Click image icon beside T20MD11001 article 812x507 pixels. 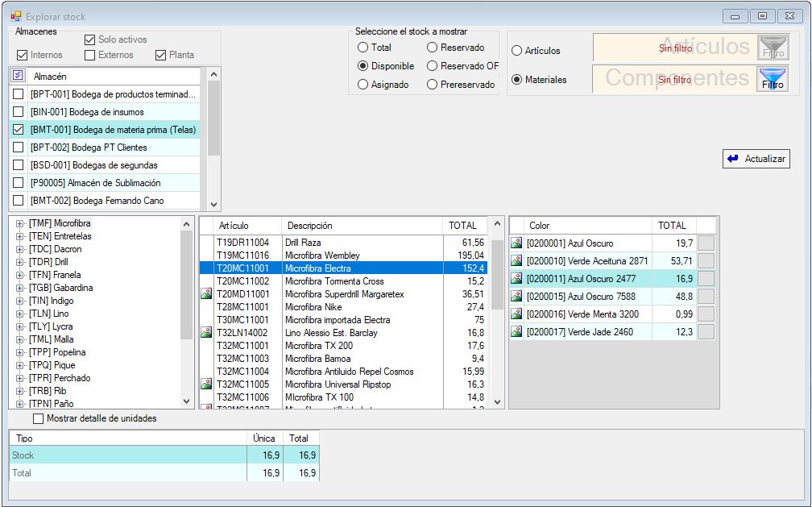(x=206, y=294)
